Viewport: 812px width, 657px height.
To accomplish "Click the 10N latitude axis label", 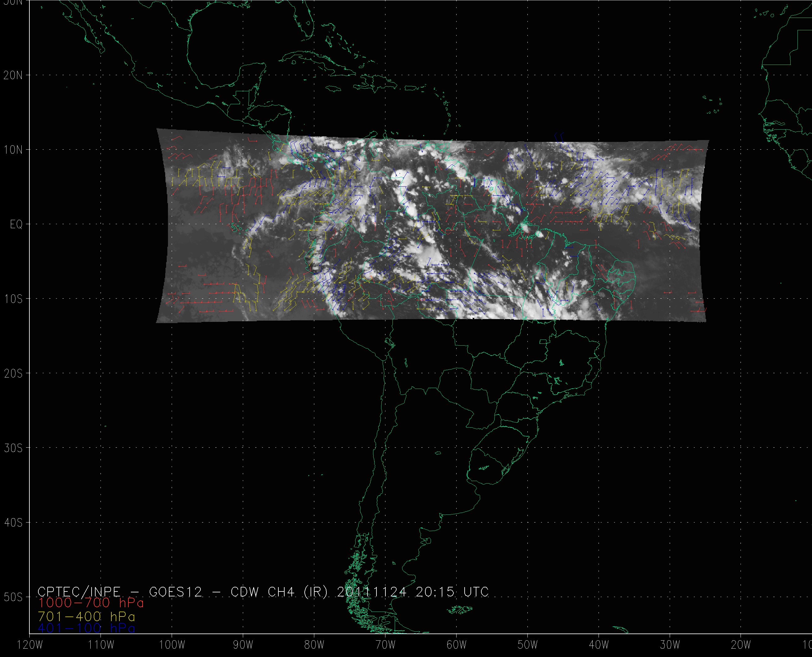I will coord(13,150).
